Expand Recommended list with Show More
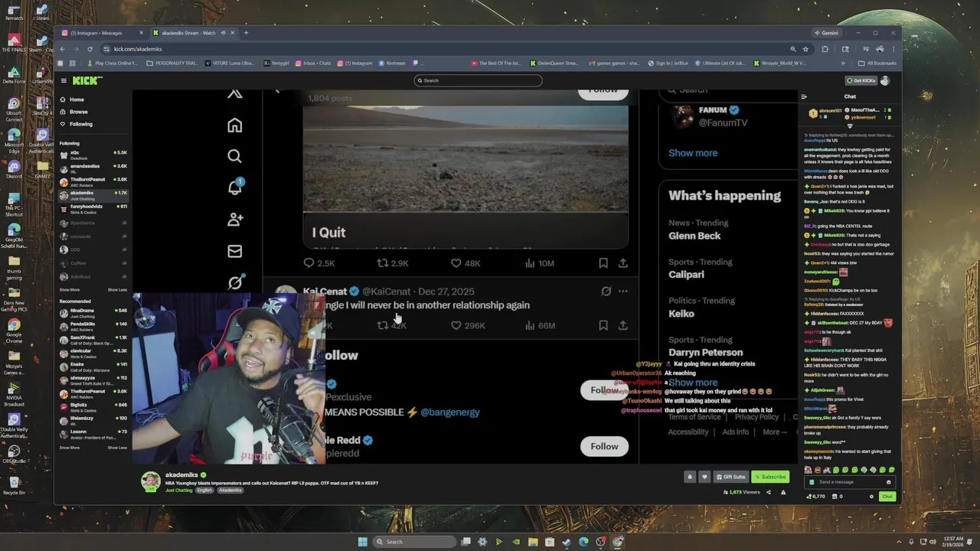The height and width of the screenshot is (551, 980). (x=70, y=448)
